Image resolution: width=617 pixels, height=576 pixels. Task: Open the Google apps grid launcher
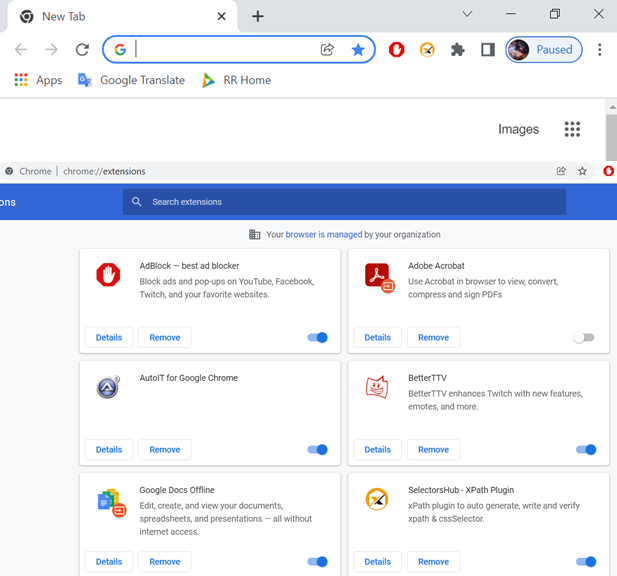[572, 129]
